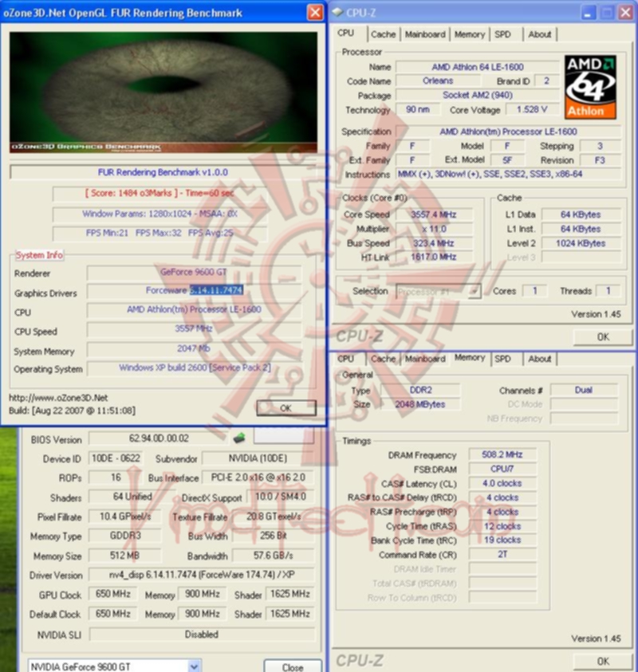Switch to Mainboard tab in lower CPU-Z
This screenshot has height=672, width=638.
coord(425,359)
